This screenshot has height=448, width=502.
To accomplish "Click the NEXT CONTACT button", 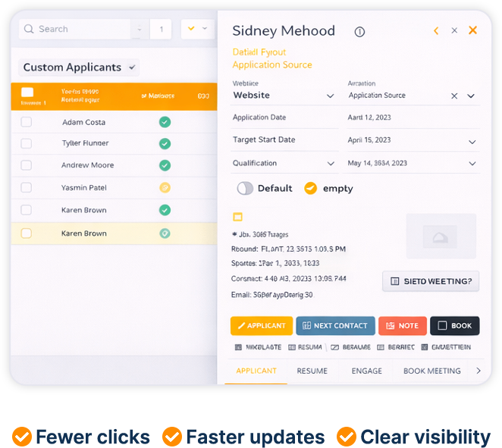I will [335, 325].
